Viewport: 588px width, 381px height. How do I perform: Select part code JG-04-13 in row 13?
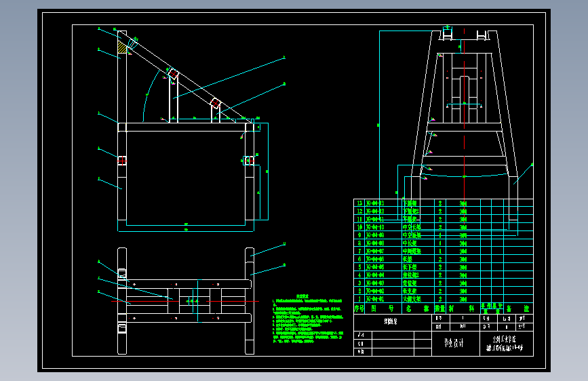click(x=375, y=203)
